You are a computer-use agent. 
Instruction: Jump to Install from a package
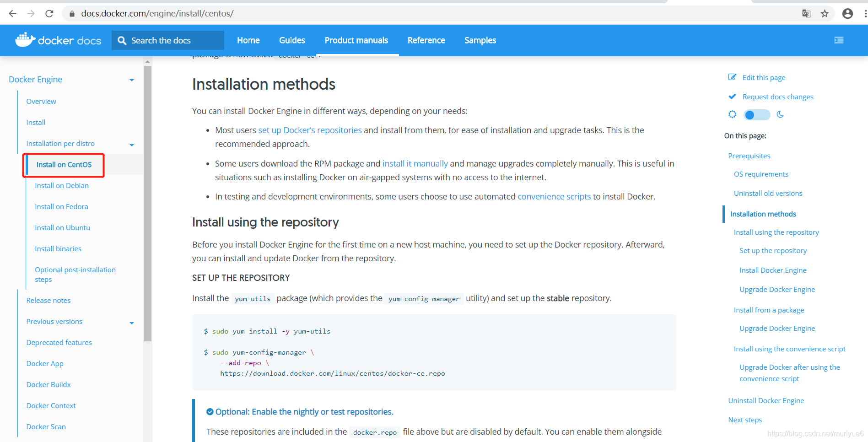769,310
